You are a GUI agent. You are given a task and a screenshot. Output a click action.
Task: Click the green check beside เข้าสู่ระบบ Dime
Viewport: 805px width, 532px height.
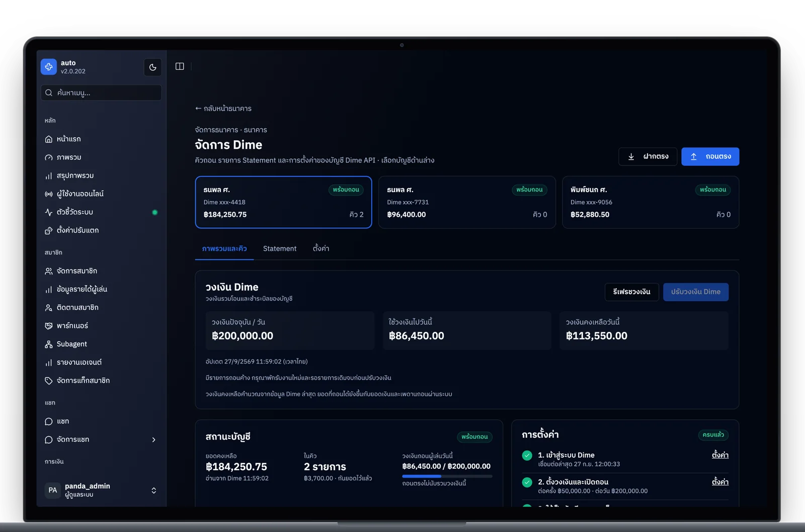click(527, 456)
